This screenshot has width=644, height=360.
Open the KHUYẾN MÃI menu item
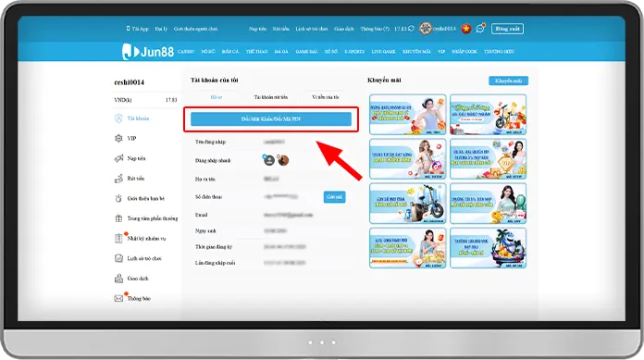coord(416,52)
